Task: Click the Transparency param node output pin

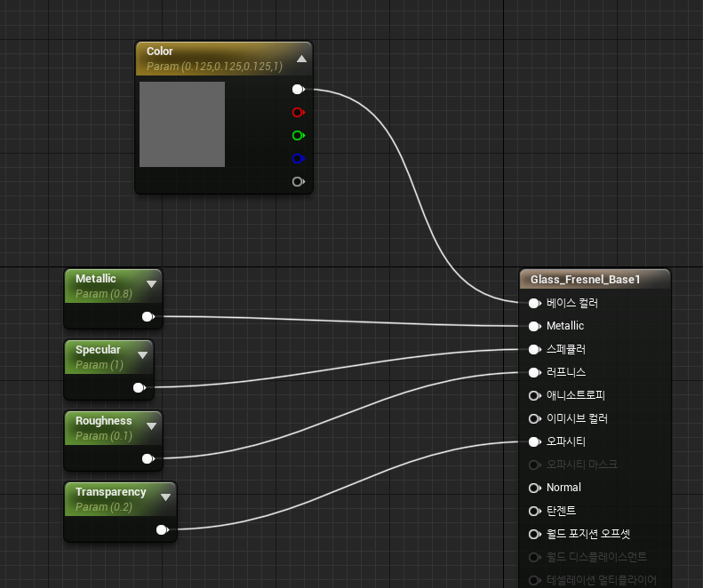Action: (163, 529)
